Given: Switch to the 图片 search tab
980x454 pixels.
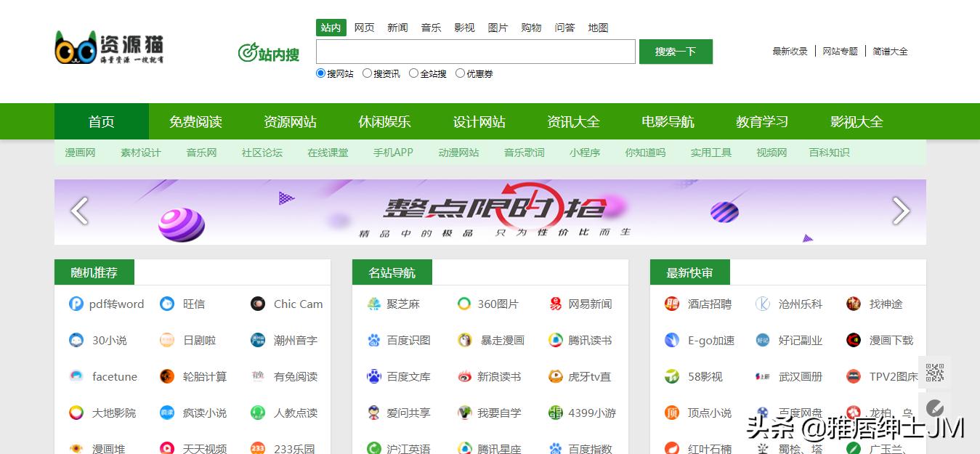Looking at the screenshot, I should (498, 27).
